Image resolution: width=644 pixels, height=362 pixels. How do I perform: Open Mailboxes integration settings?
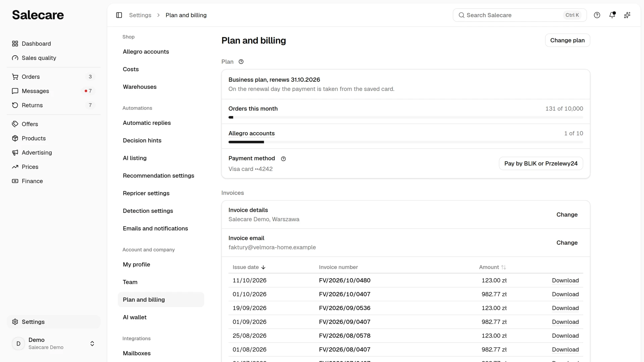coord(161,353)
